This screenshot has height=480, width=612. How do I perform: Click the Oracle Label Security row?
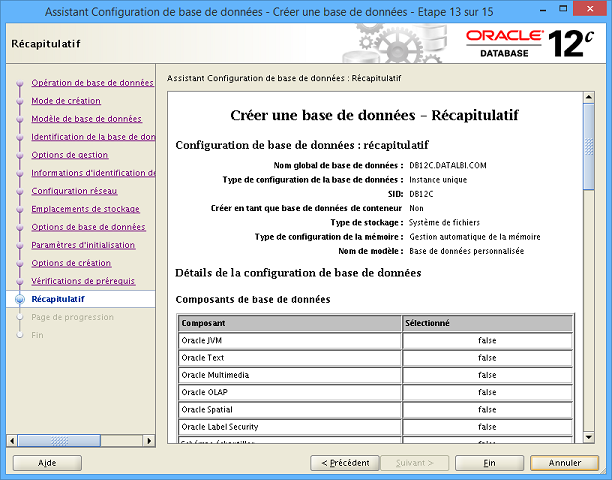[x=375, y=427]
